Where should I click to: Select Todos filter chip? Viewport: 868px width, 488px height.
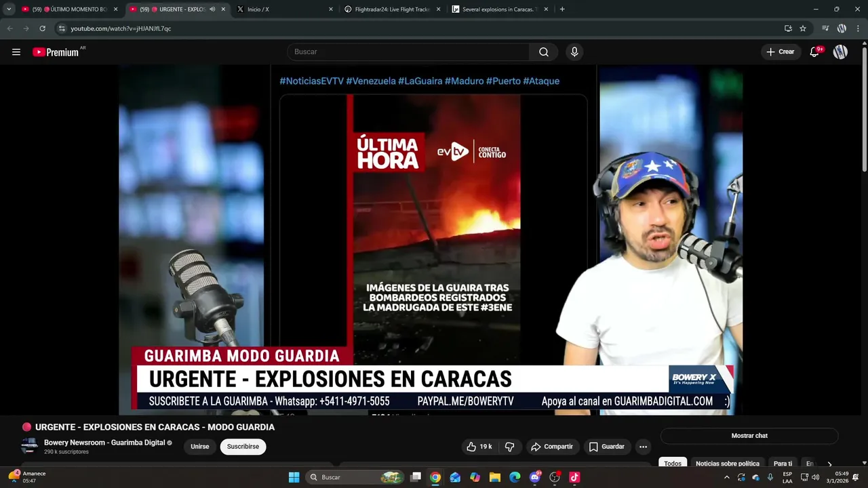673,464
